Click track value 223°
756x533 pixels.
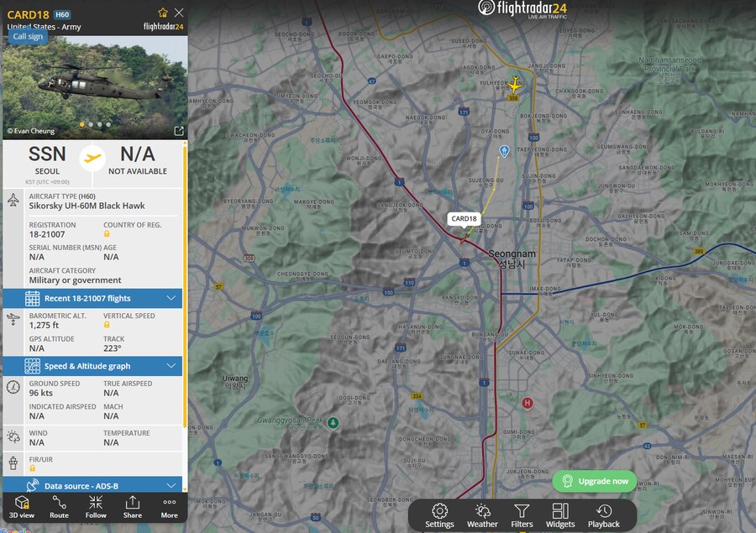pyautogui.click(x=112, y=348)
